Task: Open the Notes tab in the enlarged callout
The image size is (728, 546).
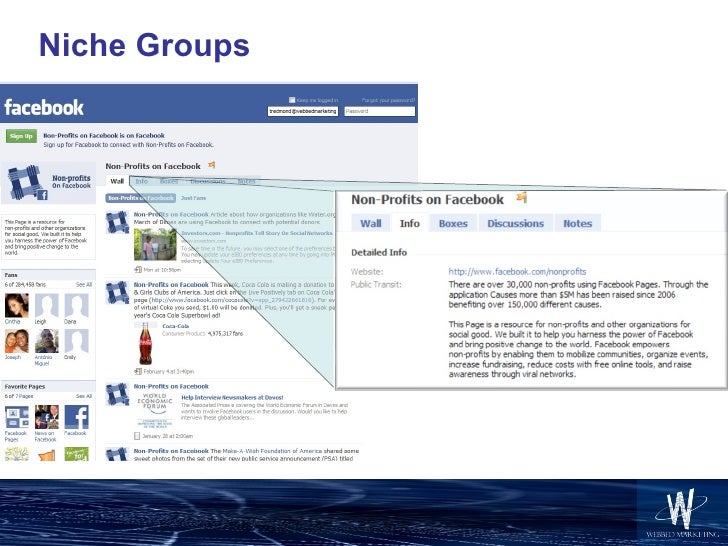Action: pyautogui.click(x=578, y=223)
